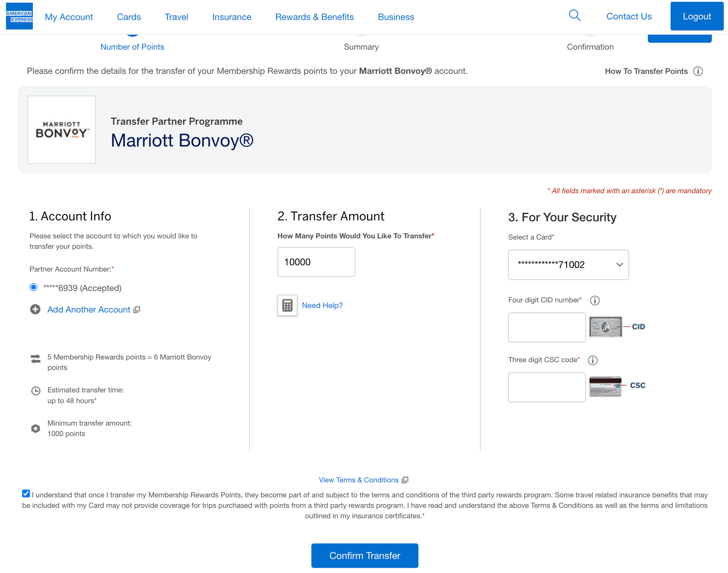Screen dimensions: 728x573
Task: Click the Need Help? link
Action: coord(322,305)
